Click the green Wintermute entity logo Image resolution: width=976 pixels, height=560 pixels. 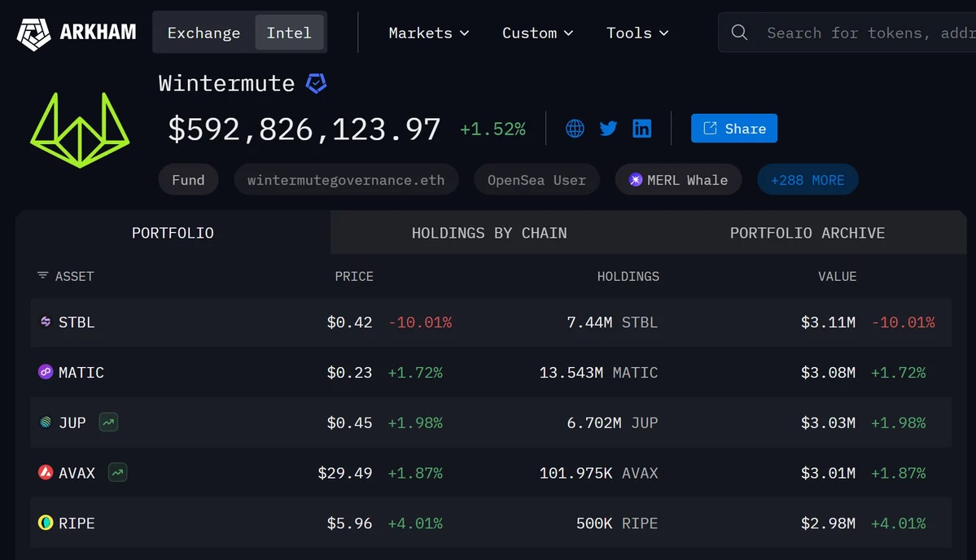[x=80, y=129]
